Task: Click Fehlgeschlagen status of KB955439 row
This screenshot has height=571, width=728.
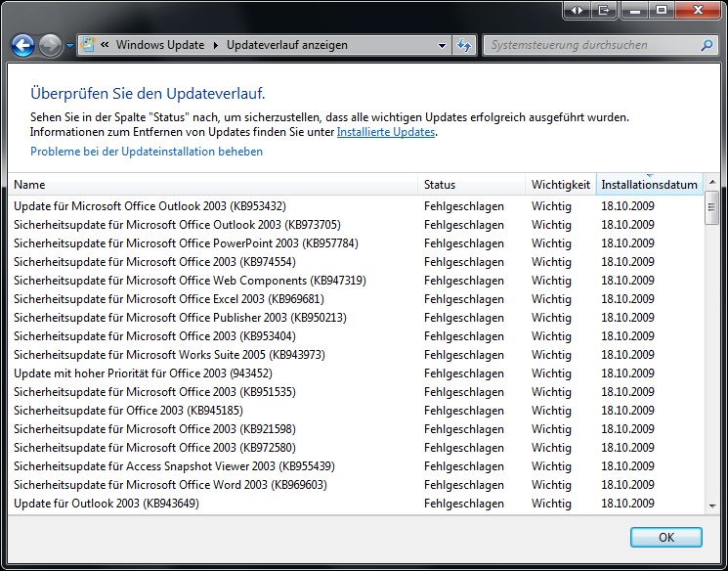Action: 464,466
